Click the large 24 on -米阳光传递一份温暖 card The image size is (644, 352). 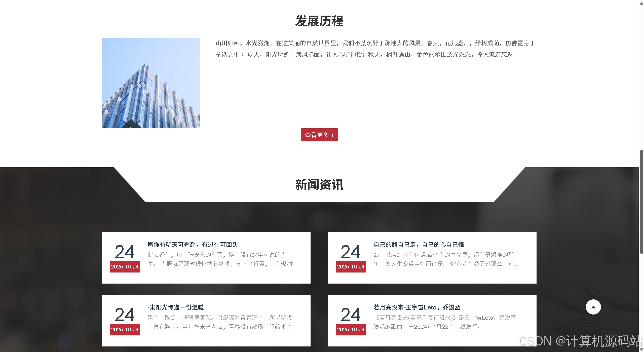(125, 315)
